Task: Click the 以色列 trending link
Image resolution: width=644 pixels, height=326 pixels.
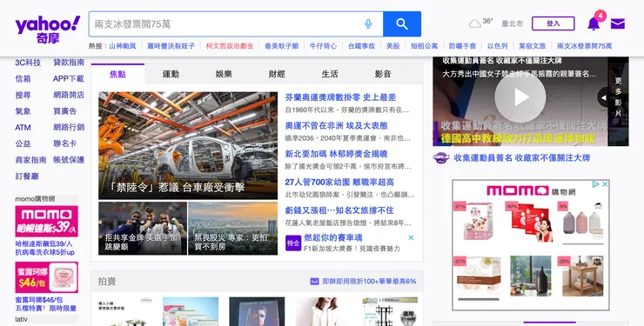Action: click(498, 46)
